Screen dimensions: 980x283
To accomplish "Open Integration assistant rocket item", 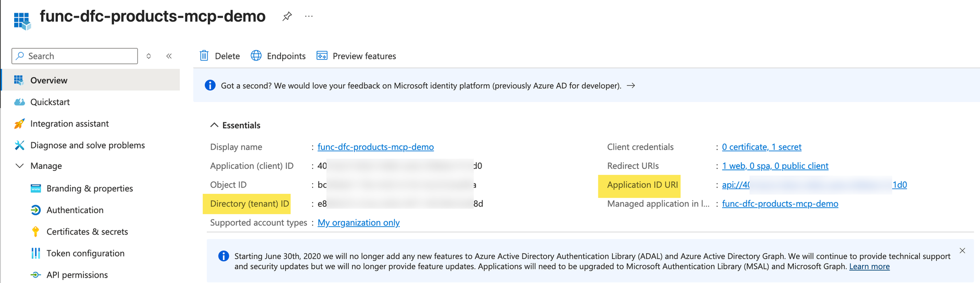I will coord(69,123).
